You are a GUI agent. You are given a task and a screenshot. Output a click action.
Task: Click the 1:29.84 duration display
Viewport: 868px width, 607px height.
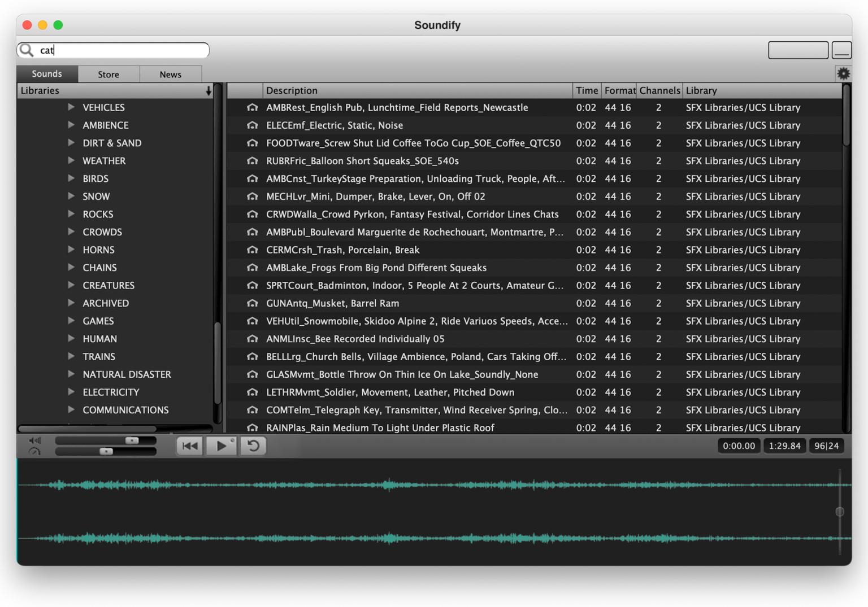point(784,446)
